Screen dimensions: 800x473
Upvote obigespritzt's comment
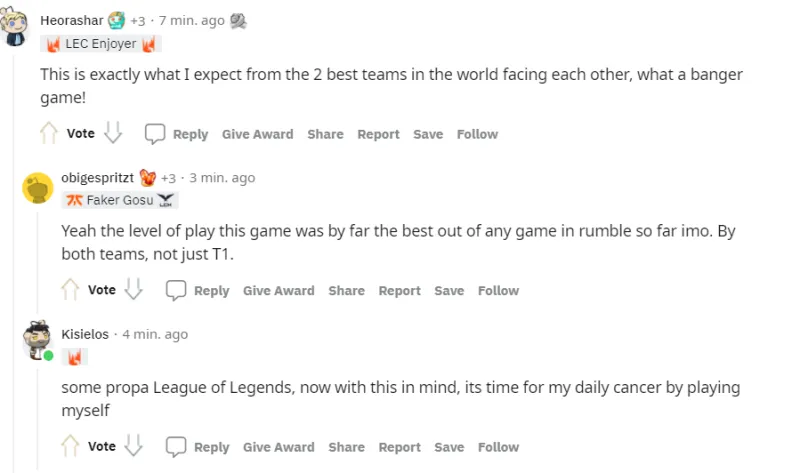pos(70,290)
